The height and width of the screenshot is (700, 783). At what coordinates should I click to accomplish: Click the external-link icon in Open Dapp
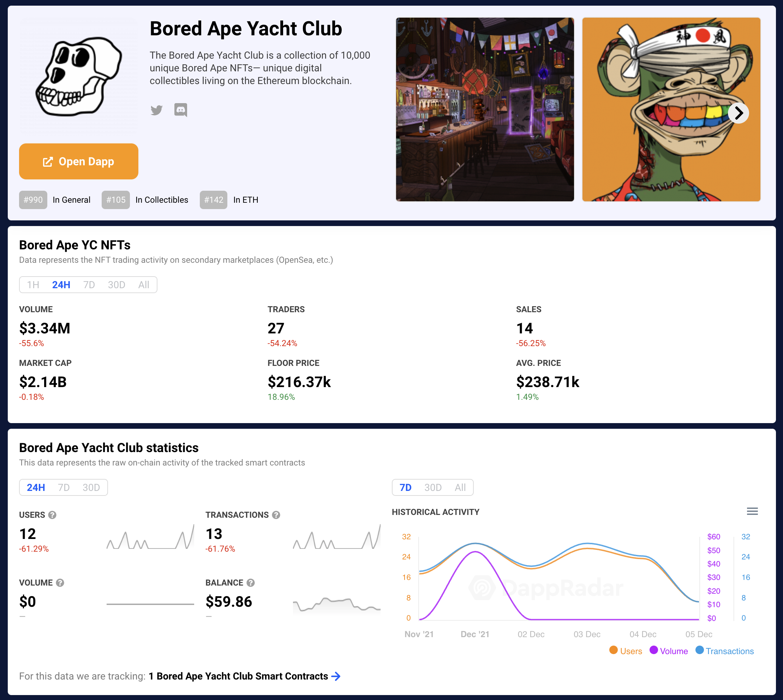coord(48,161)
